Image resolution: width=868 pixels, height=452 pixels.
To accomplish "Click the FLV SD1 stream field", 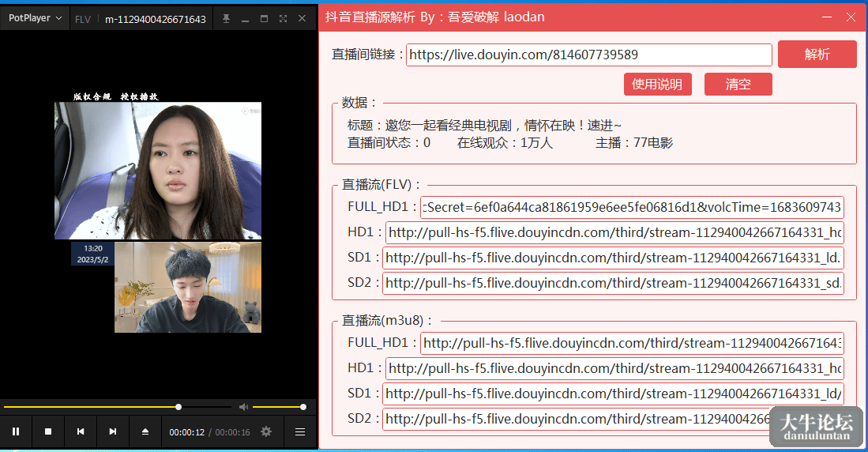I will click(x=614, y=258).
